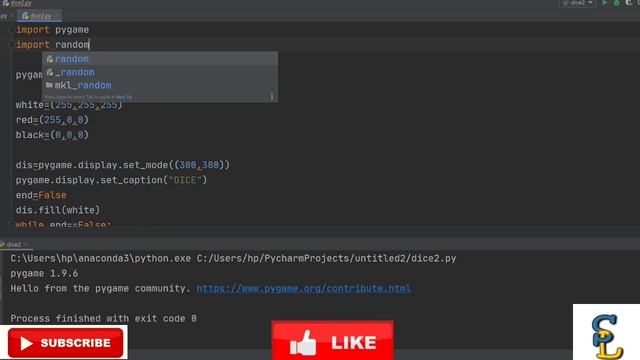Click the Run with Coverage icon
Image resolution: width=640 pixels, height=360 pixels.
point(629,3)
